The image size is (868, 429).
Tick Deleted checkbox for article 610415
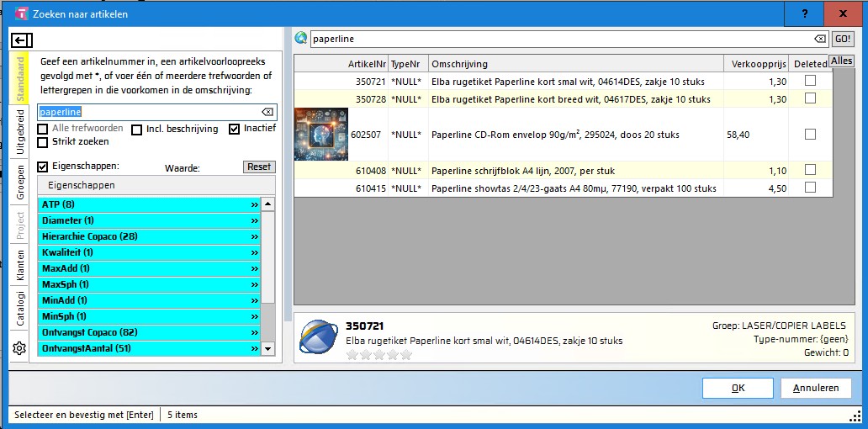point(811,188)
